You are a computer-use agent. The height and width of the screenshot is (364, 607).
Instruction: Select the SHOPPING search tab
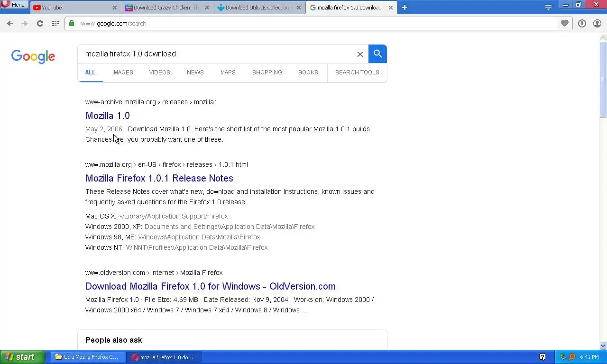tap(267, 73)
